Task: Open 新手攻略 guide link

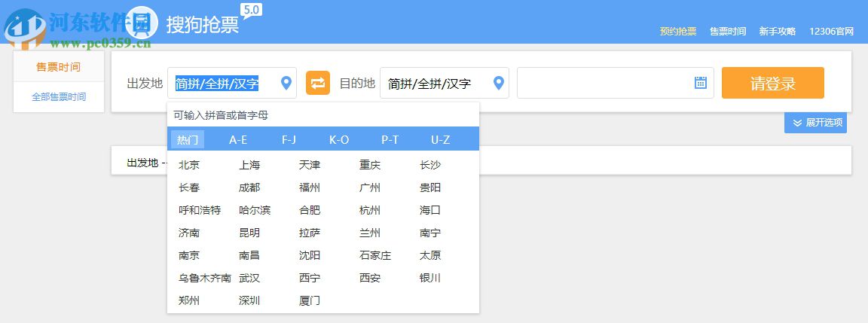Action: click(x=778, y=32)
